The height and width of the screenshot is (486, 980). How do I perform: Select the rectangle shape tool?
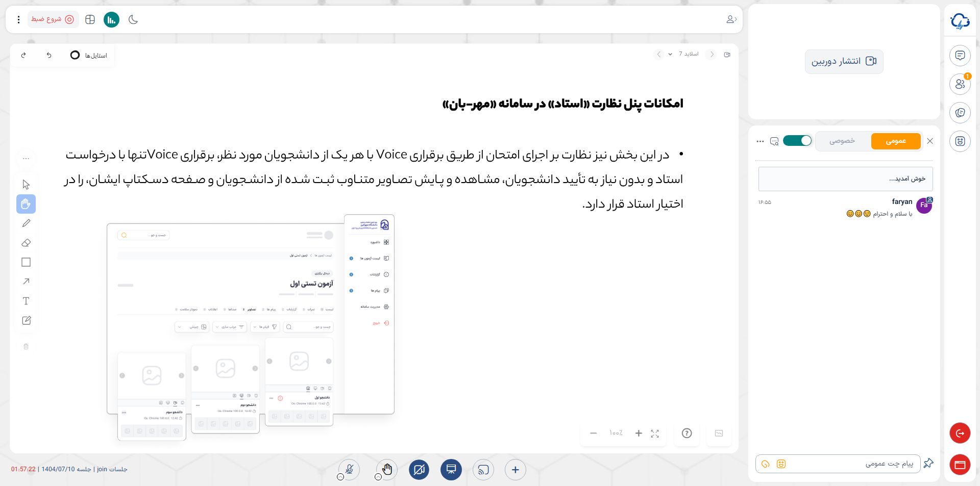(26, 262)
